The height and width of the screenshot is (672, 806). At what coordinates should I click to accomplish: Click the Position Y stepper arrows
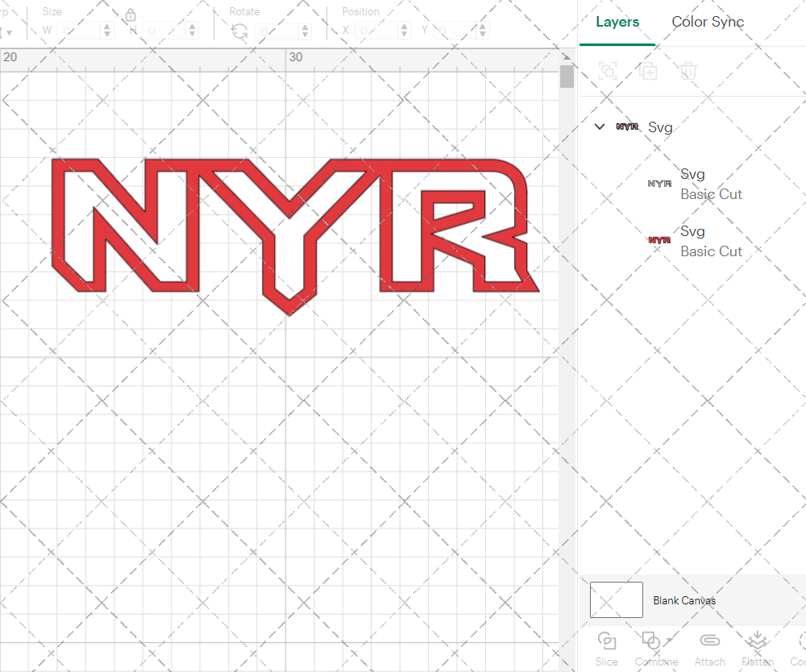[x=483, y=31]
